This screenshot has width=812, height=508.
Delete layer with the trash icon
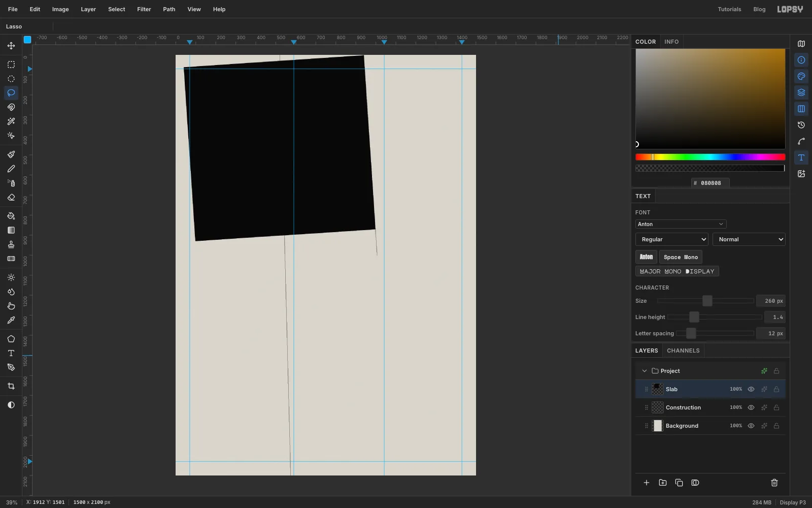click(x=774, y=483)
